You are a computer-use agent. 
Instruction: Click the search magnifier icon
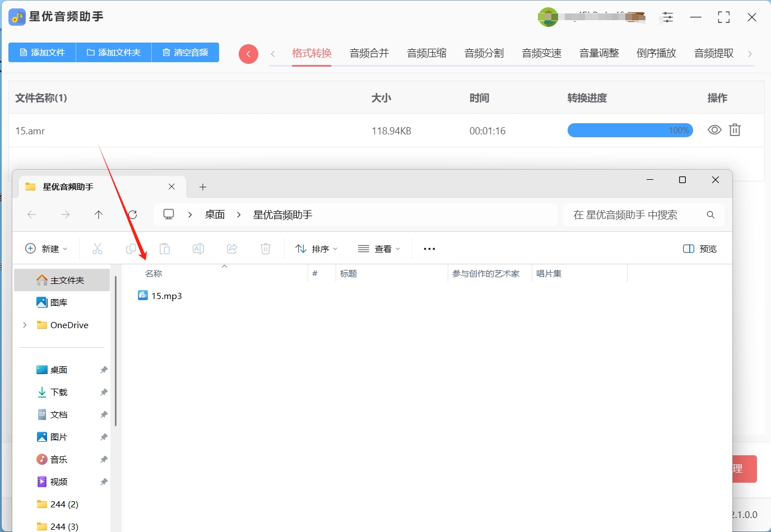710,214
